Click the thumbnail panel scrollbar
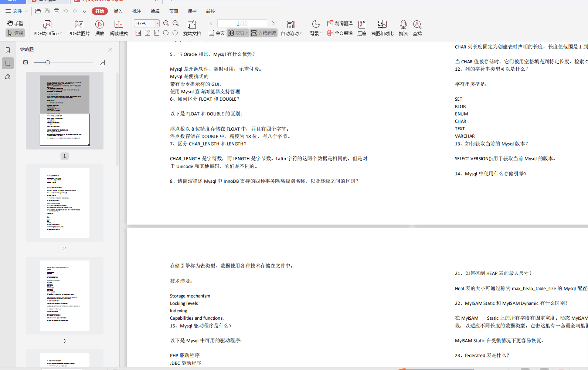Image resolution: width=588 pixels, height=370 pixels. point(117,118)
